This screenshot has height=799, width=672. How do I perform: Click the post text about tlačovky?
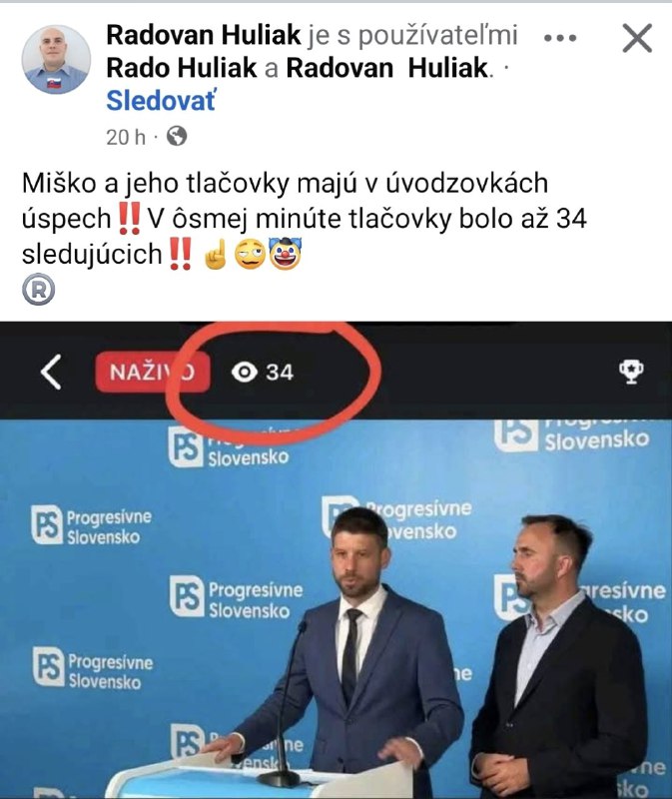[305, 218]
